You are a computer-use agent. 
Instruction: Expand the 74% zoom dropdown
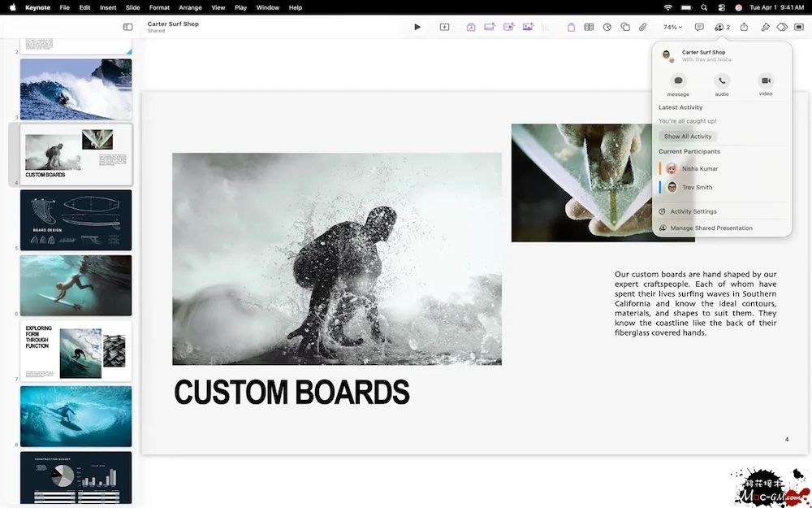672,27
